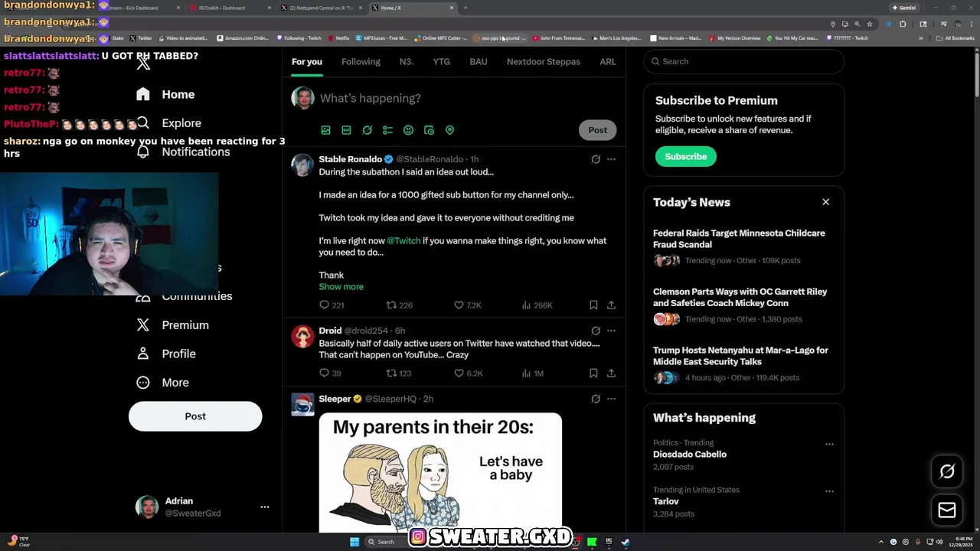Open the YTG list tab
This screenshot has height=551, width=980.
(x=441, y=61)
